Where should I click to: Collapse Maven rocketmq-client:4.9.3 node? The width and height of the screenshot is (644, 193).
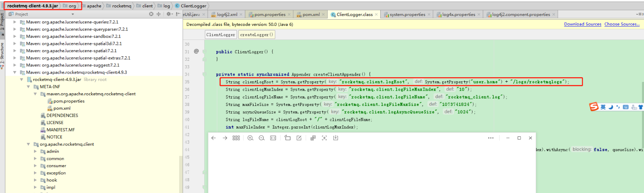coord(15,72)
